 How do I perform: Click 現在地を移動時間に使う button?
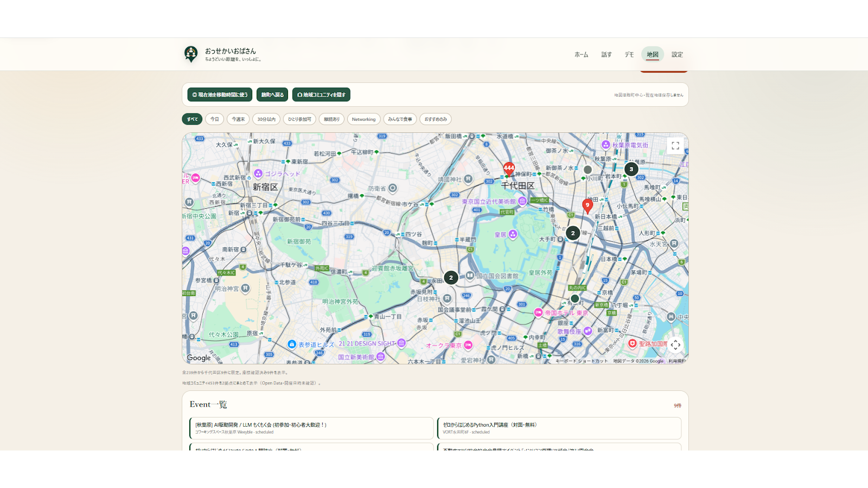click(x=220, y=94)
